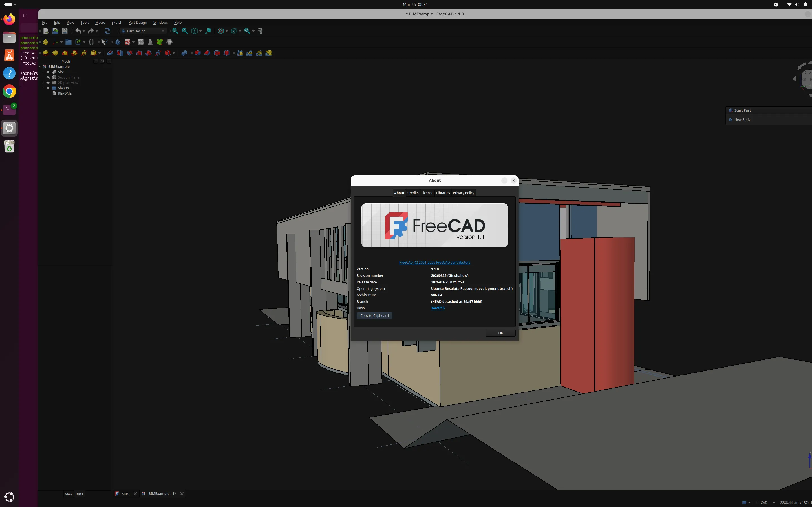Click Copy to Clipboard button
812x507 pixels.
coord(374,315)
